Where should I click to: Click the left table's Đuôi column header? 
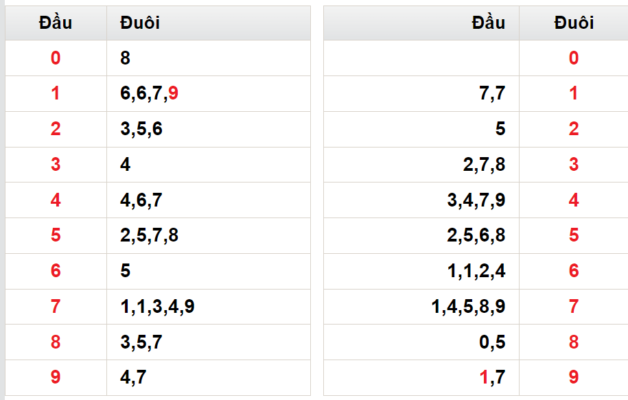click(x=208, y=23)
